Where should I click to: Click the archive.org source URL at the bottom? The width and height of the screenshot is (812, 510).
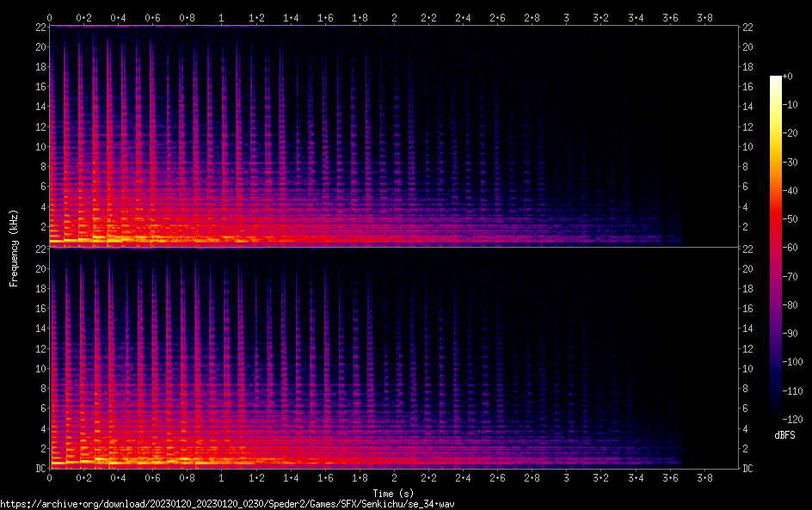pos(226,503)
